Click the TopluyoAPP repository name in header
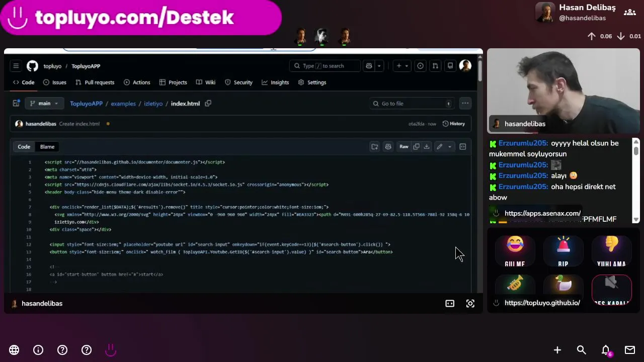This screenshot has height=362, width=644. tap(86, 66)
